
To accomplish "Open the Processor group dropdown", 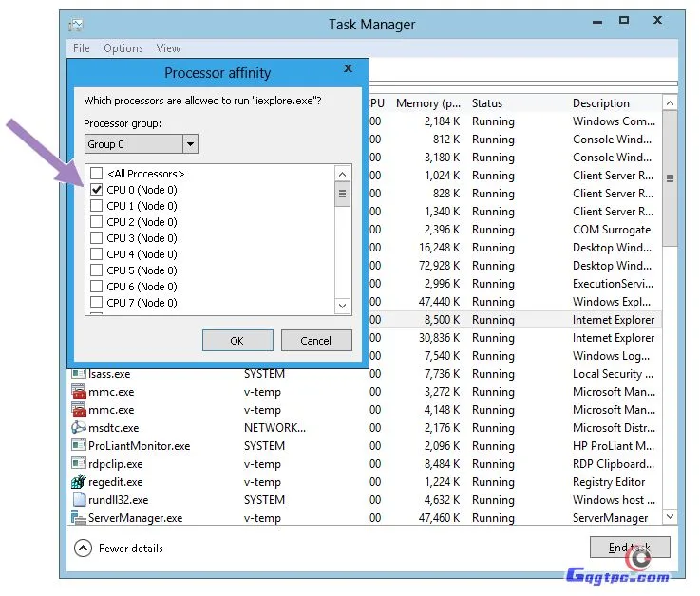I will [190, 144].
